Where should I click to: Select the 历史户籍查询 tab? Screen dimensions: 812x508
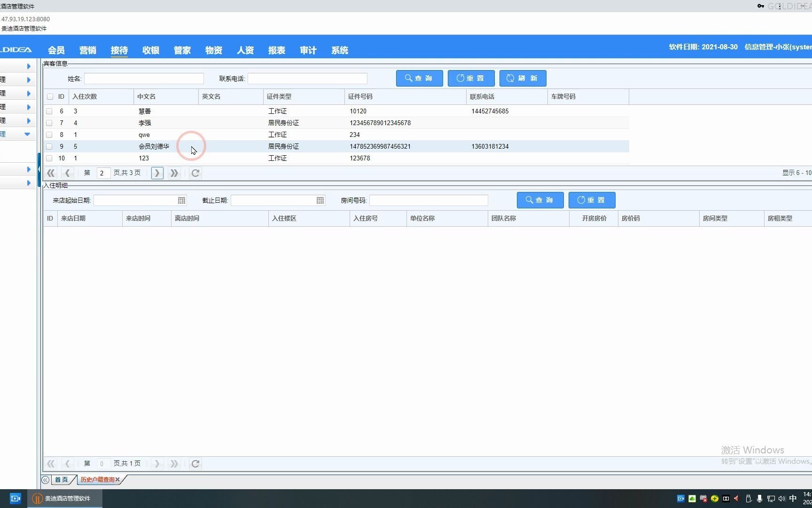pos(97,479)
